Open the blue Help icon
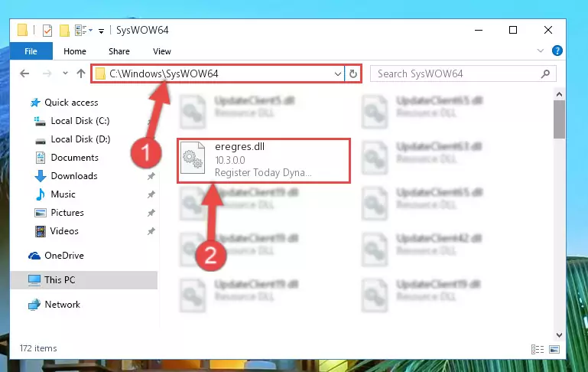 [x=557, y=51]
